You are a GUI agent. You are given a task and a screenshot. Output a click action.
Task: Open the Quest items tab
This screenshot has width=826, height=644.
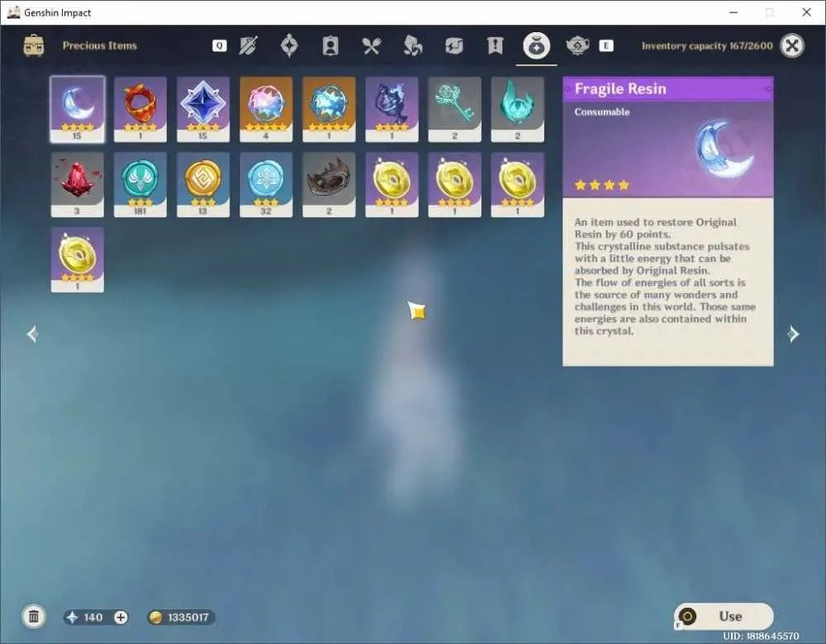[495, 45]
